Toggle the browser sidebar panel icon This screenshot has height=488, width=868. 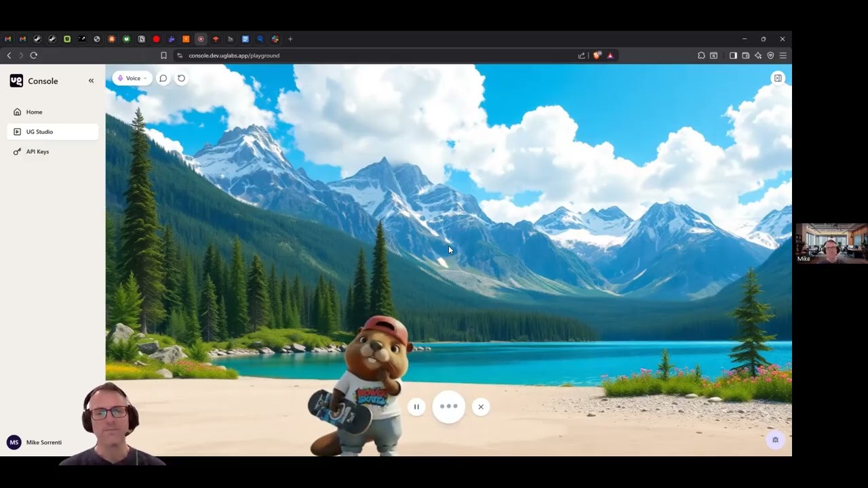point(733,56)
